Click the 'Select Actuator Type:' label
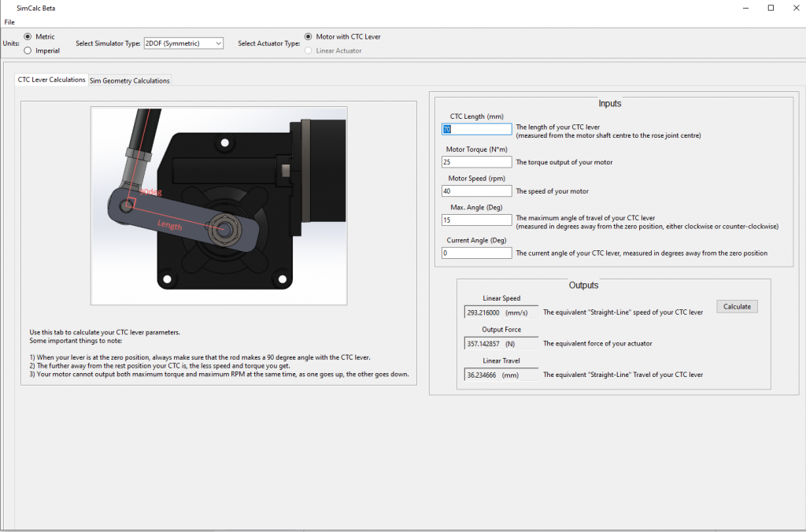 coord(269,43)
